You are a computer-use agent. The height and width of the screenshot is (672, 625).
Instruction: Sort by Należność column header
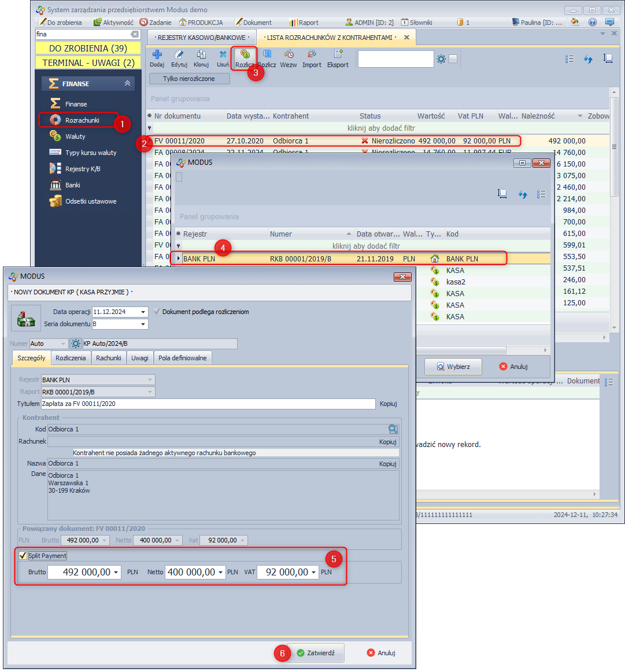tap(538, 116)
